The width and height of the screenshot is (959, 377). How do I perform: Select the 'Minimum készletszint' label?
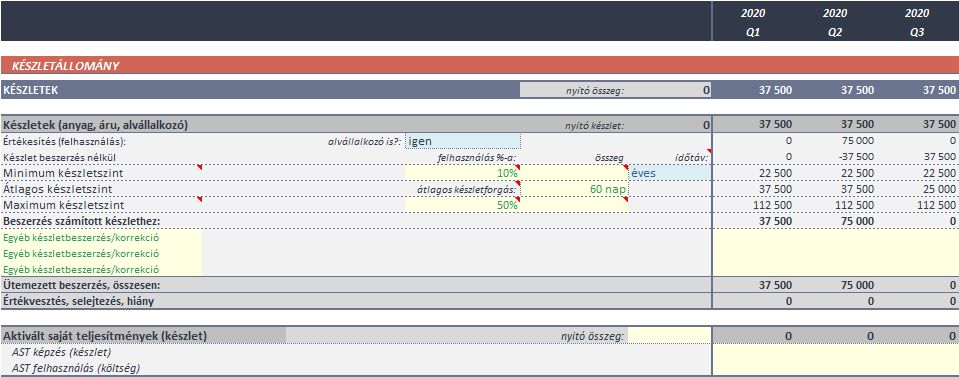pyautogui.click(x=63, y=173)
